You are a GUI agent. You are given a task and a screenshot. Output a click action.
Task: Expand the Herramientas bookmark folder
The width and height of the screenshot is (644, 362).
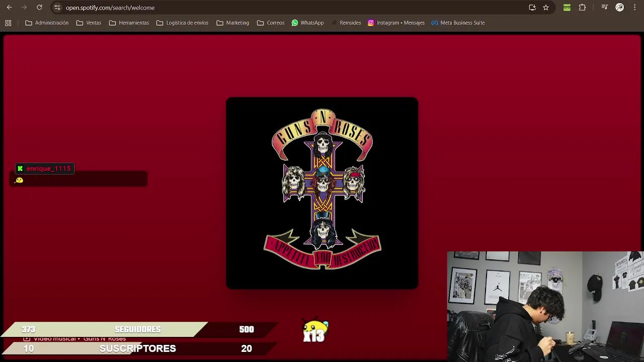(129, 23)
